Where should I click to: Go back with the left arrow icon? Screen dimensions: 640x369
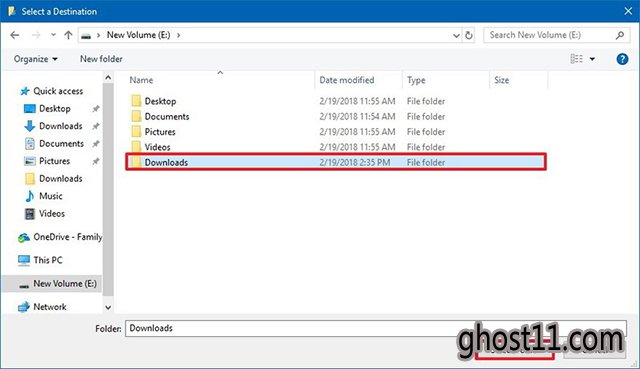15,35
